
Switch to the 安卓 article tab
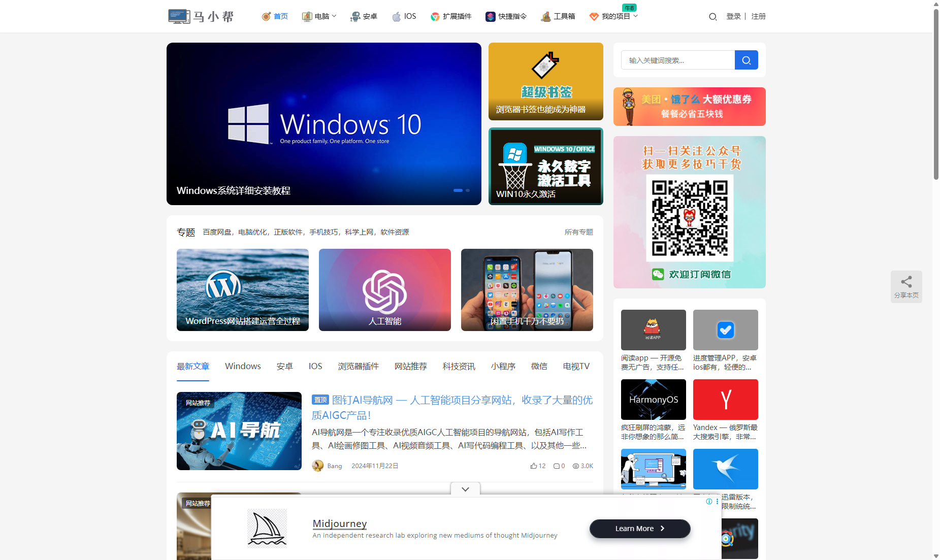pos(284,366)
